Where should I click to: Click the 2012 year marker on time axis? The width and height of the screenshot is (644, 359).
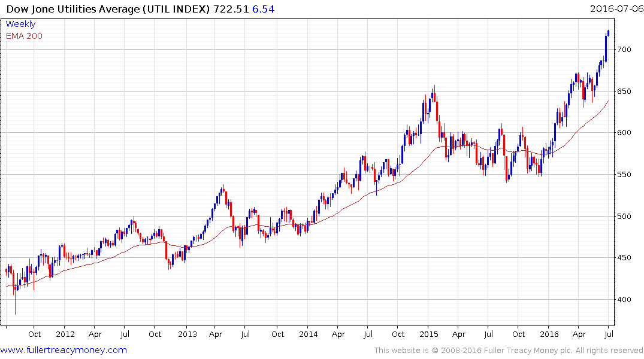pyautogui.click(x=65, y=334)
